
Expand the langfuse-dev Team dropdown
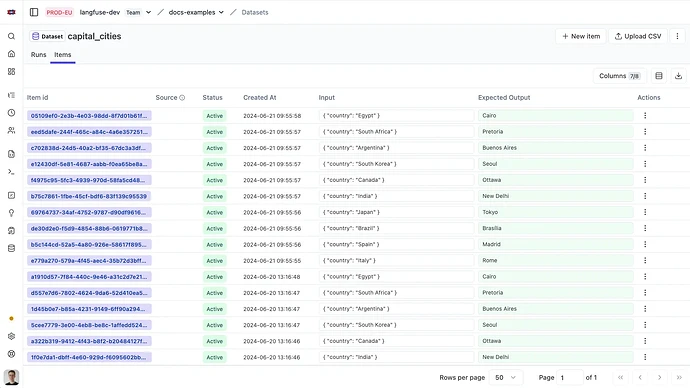point(148,12)
